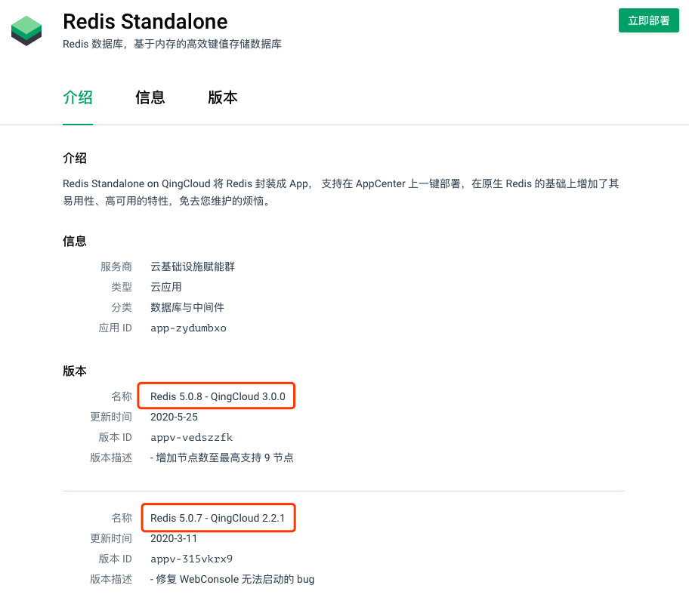Click the 版本 section heading

tap(75, 371)
